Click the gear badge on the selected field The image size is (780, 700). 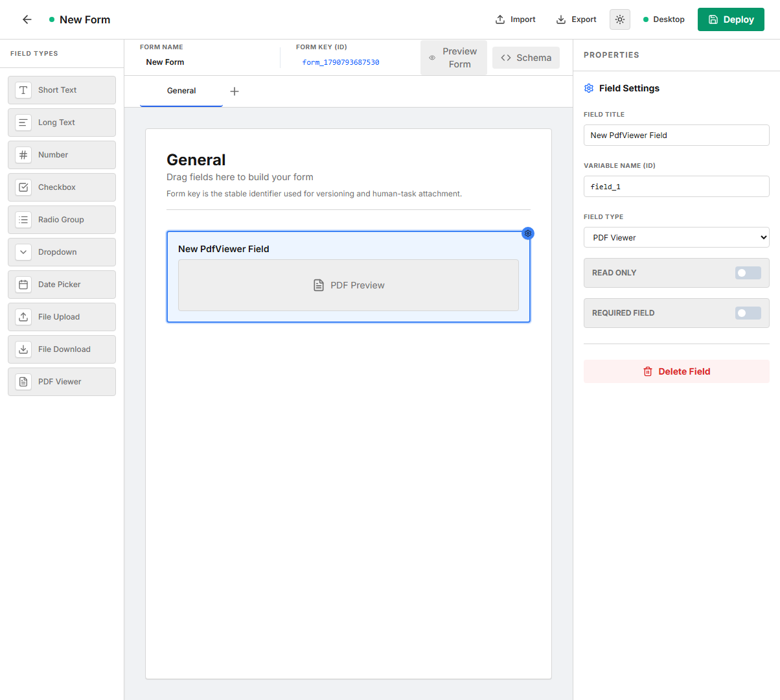point(528,233)
